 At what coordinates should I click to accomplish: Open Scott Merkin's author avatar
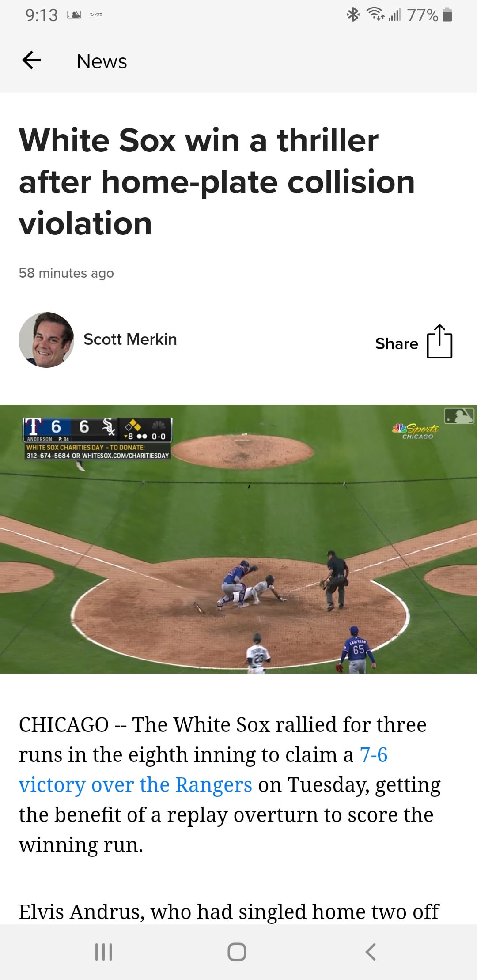tap(46, 339)
